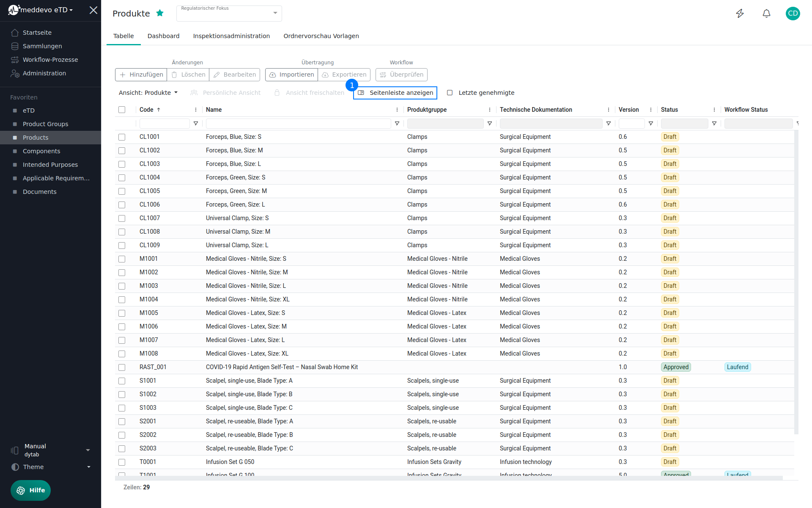Click the Code column filter funnel icon
This screenshot has width=812, height=508.
(x=196, y=124)
